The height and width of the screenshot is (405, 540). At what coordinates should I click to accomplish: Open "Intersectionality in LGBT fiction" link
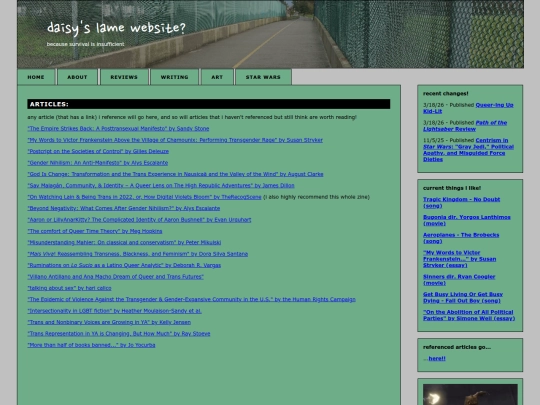click(115, 311)
